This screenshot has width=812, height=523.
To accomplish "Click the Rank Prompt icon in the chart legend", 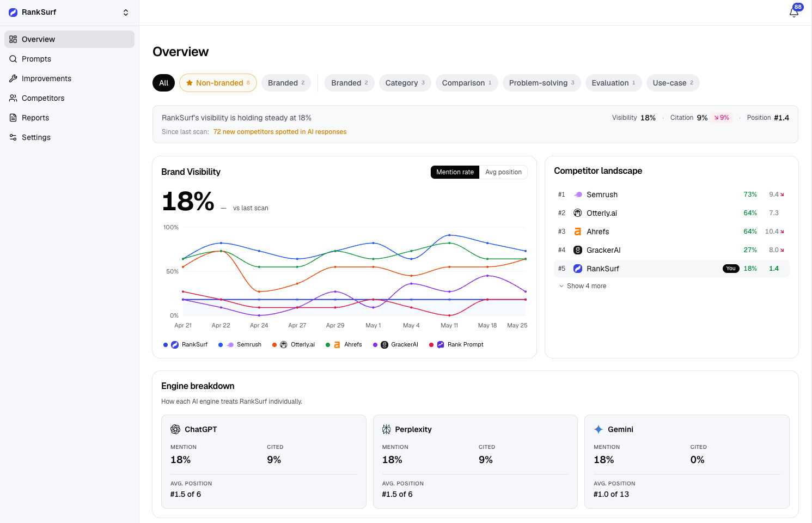I will 441,345.
